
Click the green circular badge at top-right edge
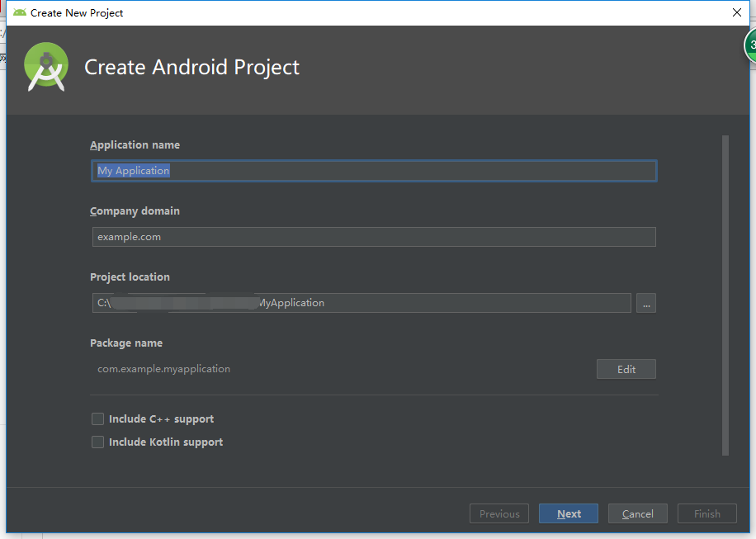point(750,46)
